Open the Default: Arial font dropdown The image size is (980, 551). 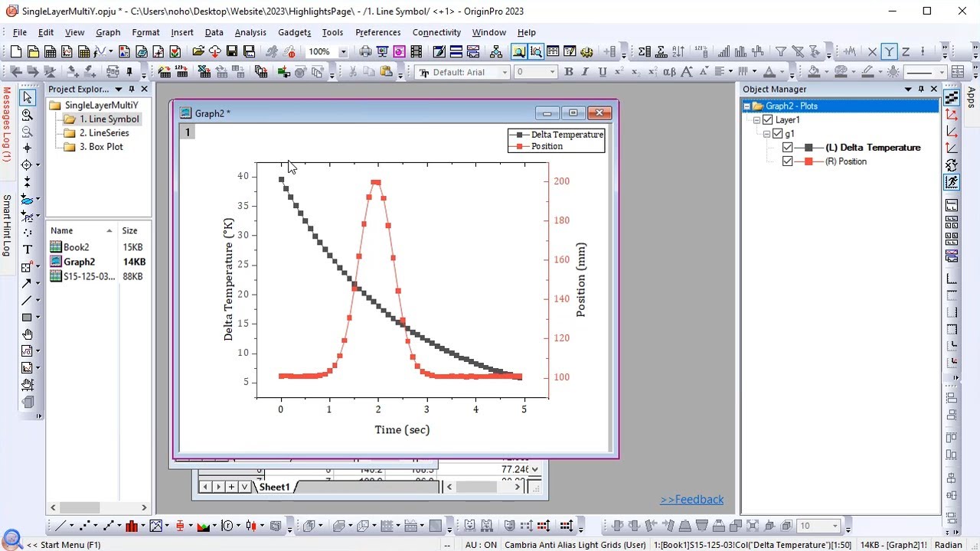pos(505,72)
